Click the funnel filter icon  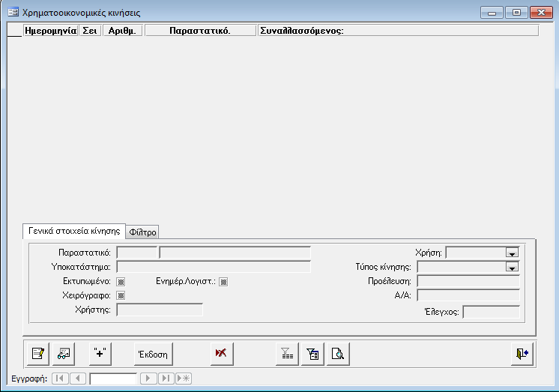pyautogui.click(x=285, y=353)
